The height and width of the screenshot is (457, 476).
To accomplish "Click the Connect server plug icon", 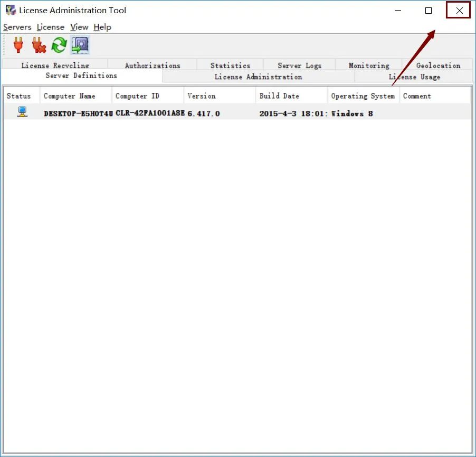I will click(18, 45).
